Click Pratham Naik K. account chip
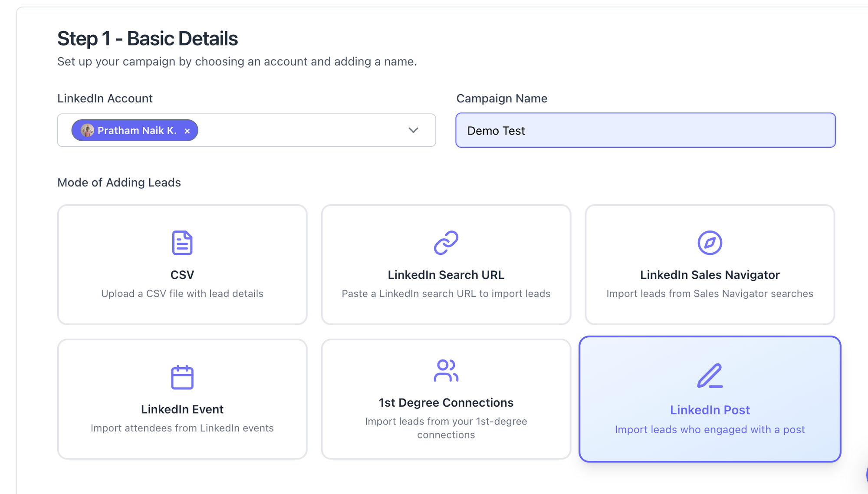Viewport: 868px width, 494px height. [x=137, y=130]
